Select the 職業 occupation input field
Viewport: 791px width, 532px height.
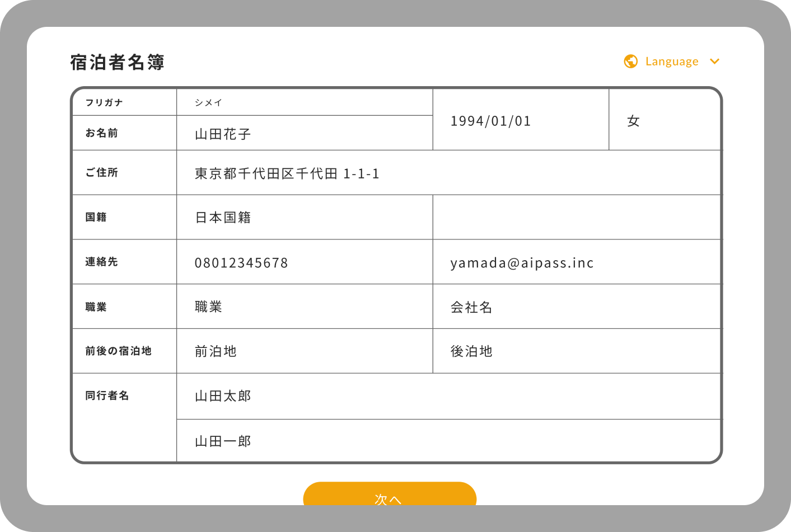pyautogui.click(x=305, y=307)
